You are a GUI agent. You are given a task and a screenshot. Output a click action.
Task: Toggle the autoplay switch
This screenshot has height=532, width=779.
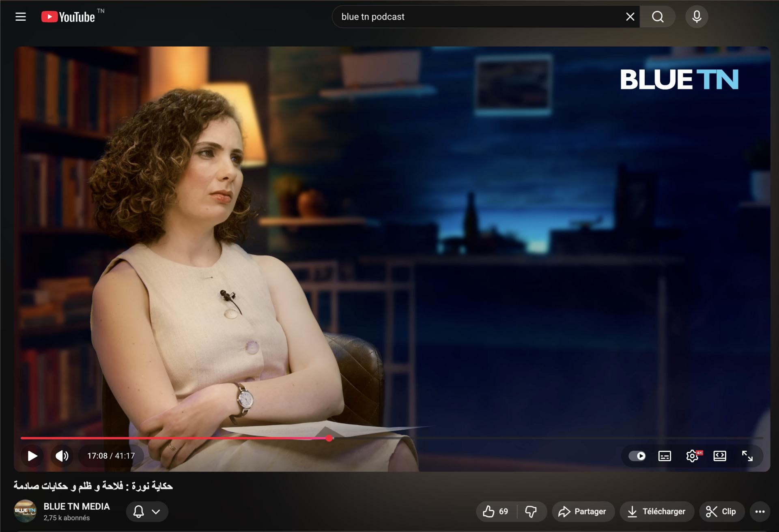pyautogui.click(x=637, y=456)
